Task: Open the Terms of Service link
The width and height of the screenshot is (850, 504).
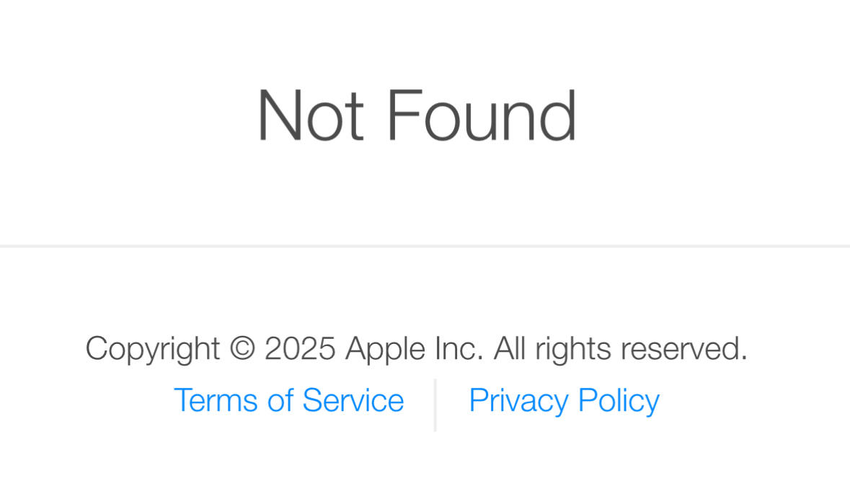Action: (x=288, y=400)
